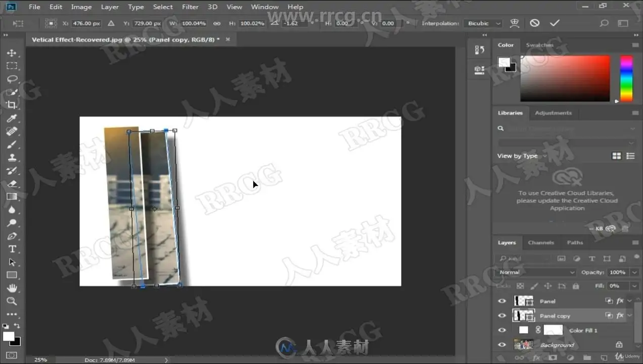Select the Eyedropper tool
This screenshot has width=643, height=364.
(x=12, y=118)
